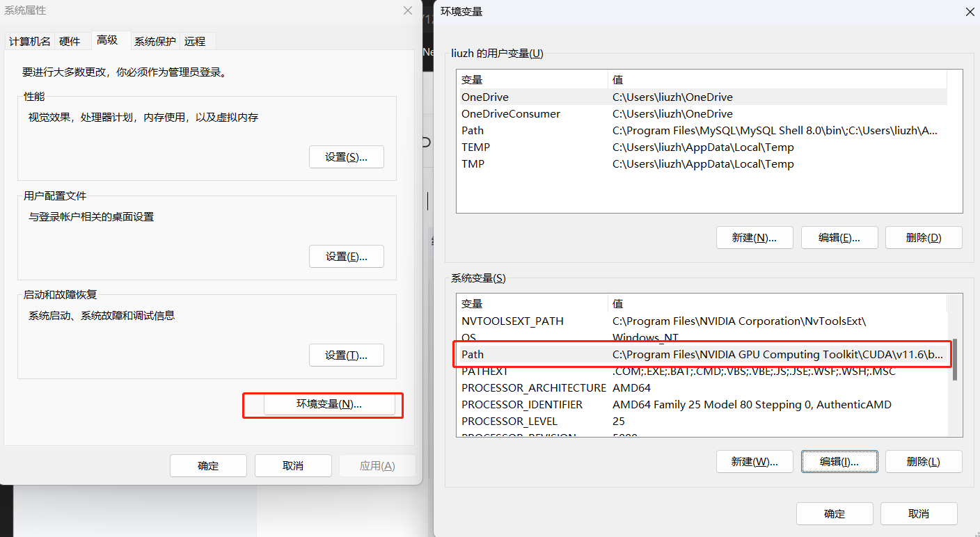The image size is (980, 537).
Task: Click the MySQL Shell path value
Action: [775, 131]
